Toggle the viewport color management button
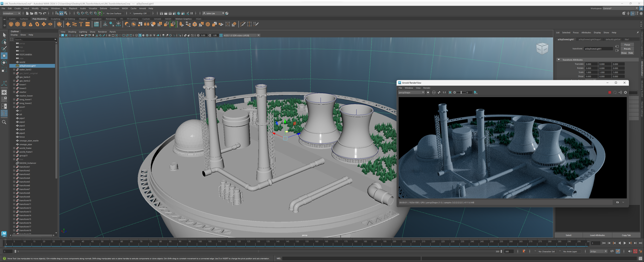644x262 pixels. [x=221, y=36]
